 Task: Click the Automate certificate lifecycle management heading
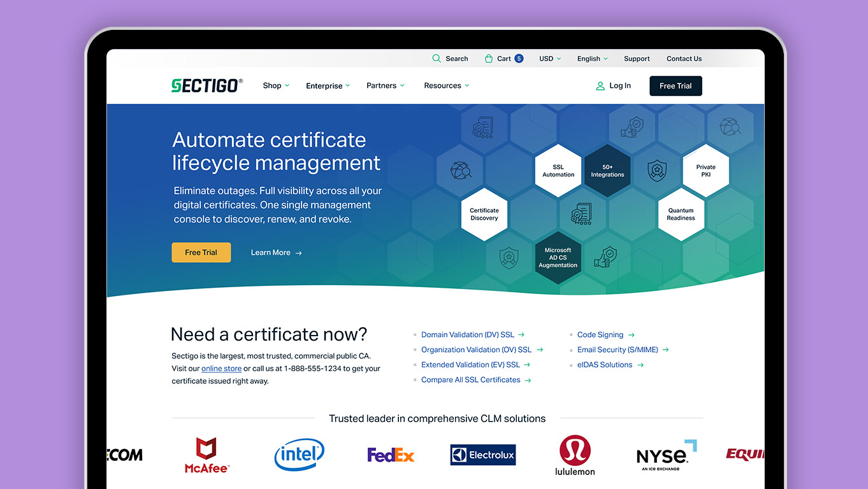coord(276,152)
